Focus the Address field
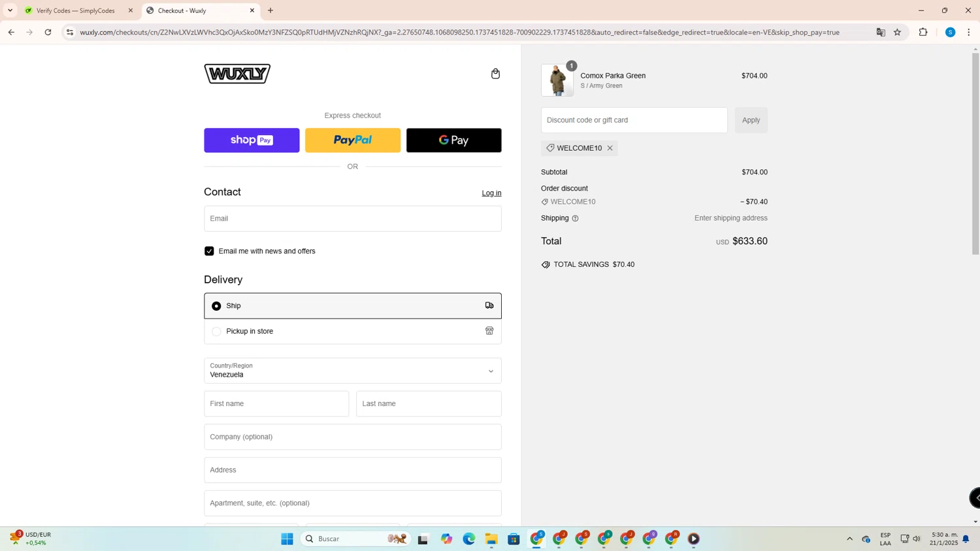The height and width of the screenshot is (551, 980). point(353,470)
